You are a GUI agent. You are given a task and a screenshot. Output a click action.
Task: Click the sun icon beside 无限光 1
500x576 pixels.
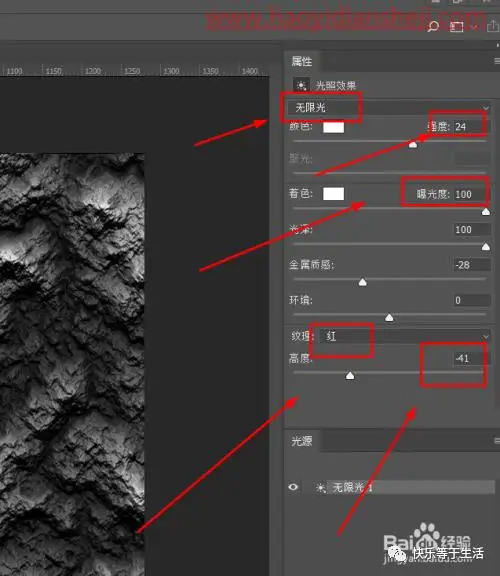(320, 487)
